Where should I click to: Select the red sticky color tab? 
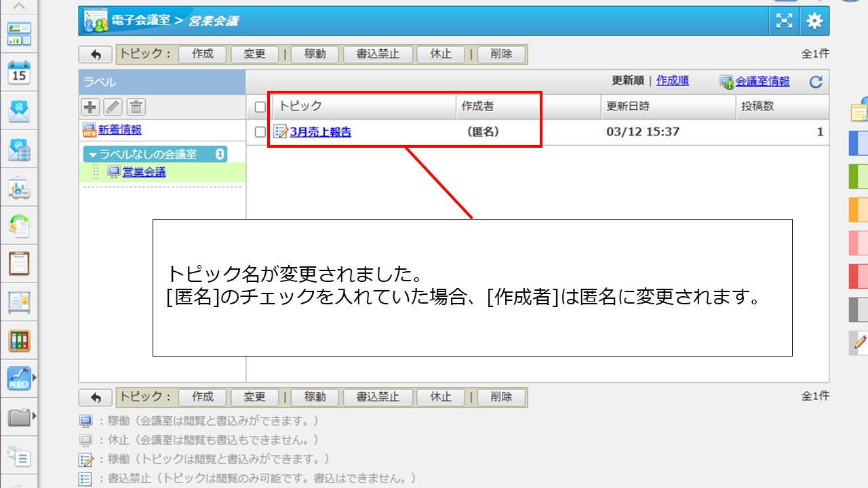pos(859,276)
